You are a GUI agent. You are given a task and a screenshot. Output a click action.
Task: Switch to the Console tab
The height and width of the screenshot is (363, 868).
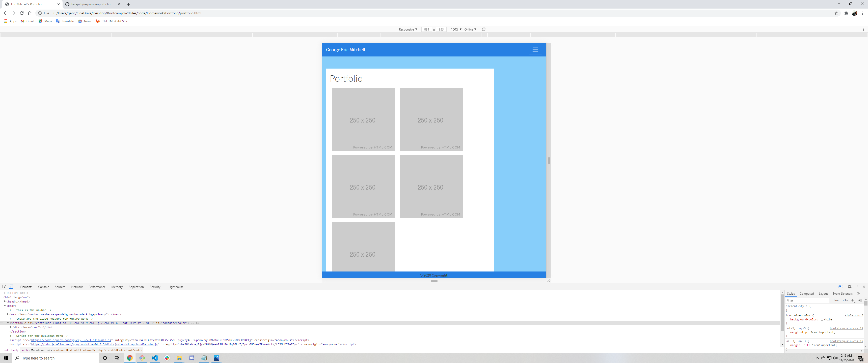click(43, 287)
